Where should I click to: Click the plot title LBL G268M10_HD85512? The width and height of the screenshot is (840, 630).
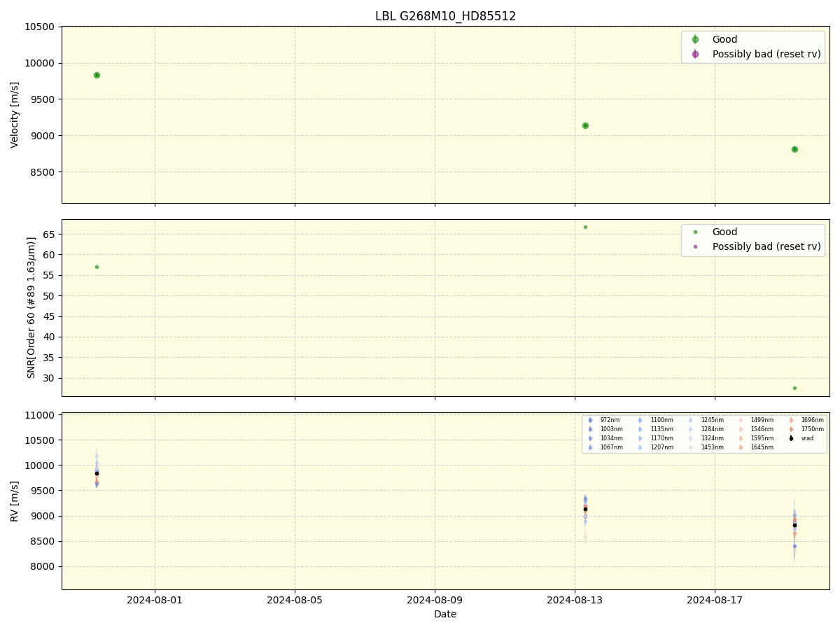click(445, 16)
